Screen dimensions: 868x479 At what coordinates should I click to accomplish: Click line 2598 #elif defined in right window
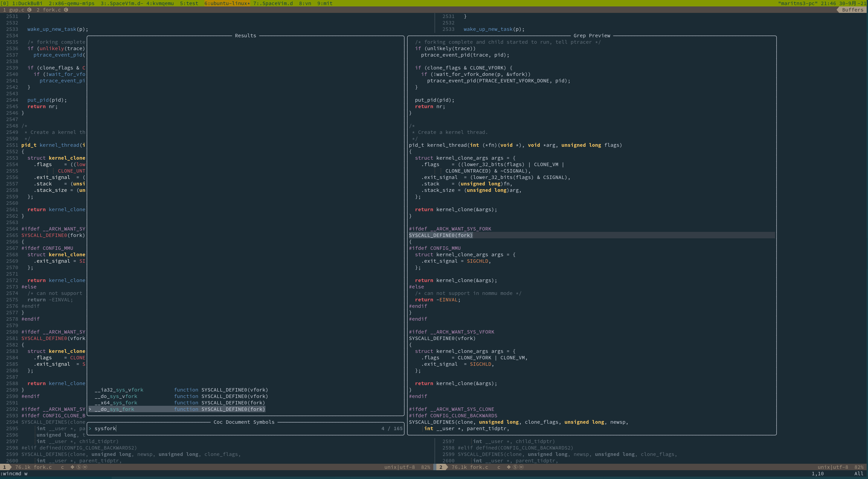click(x=515, y=448)
